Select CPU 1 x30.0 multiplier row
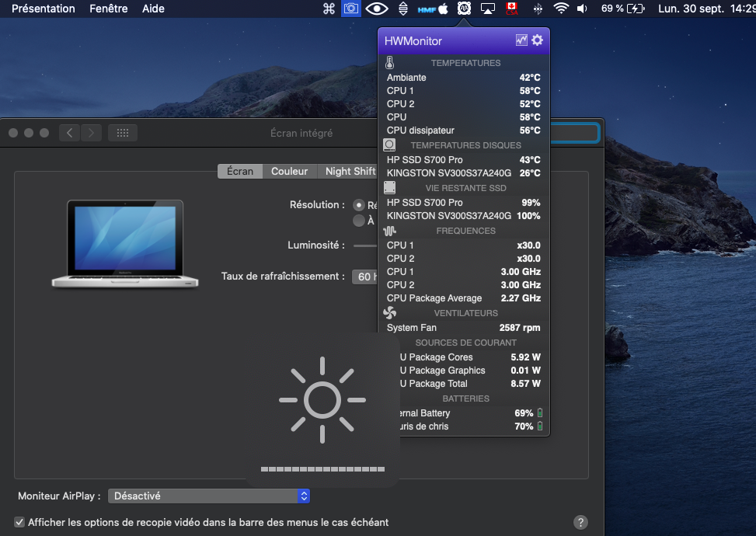Viewport: 756px width, 536px height. coord(463,245)
